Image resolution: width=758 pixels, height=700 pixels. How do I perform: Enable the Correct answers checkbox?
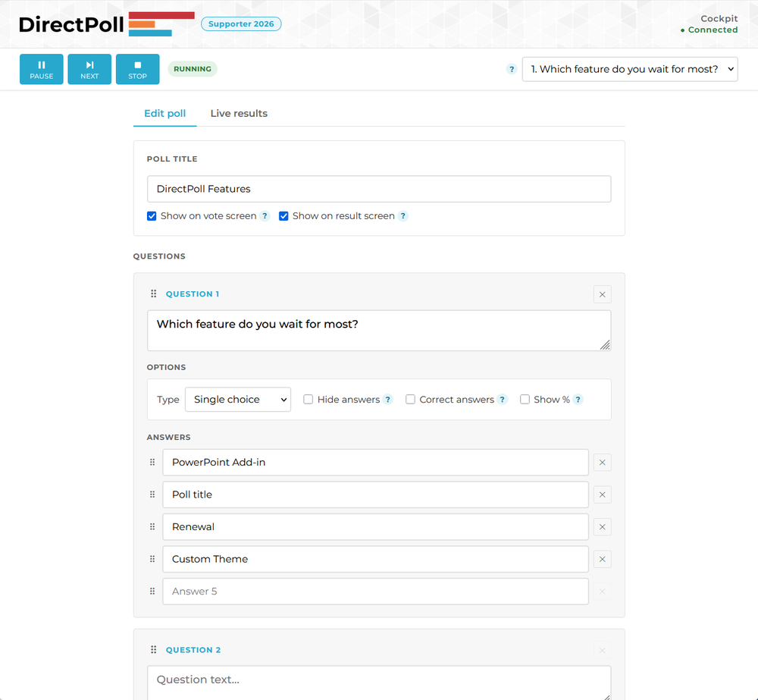pos(410,400)
